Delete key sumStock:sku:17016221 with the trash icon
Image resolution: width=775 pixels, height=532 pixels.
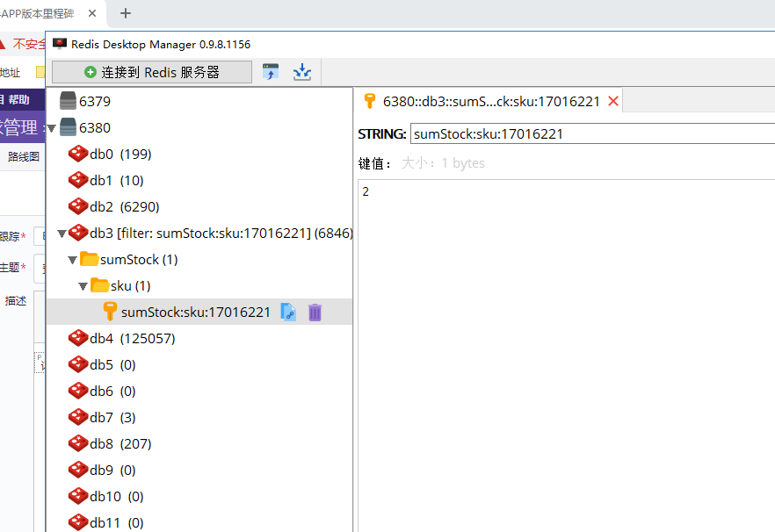(315, 313)
